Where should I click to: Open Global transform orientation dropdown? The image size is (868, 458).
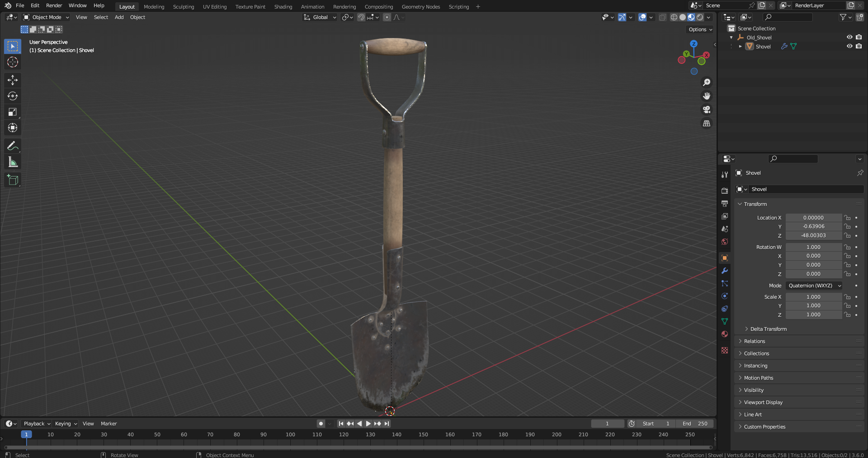[320, 17]
